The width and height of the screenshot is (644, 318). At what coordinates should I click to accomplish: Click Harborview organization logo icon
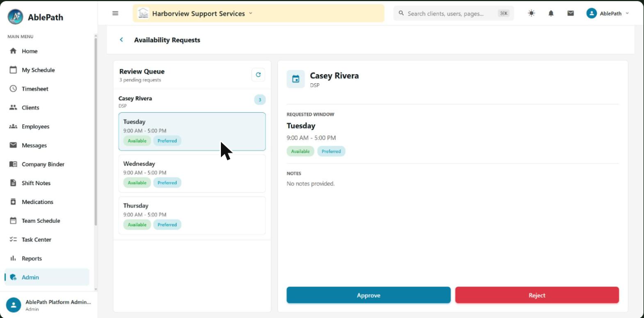(143, 13)
